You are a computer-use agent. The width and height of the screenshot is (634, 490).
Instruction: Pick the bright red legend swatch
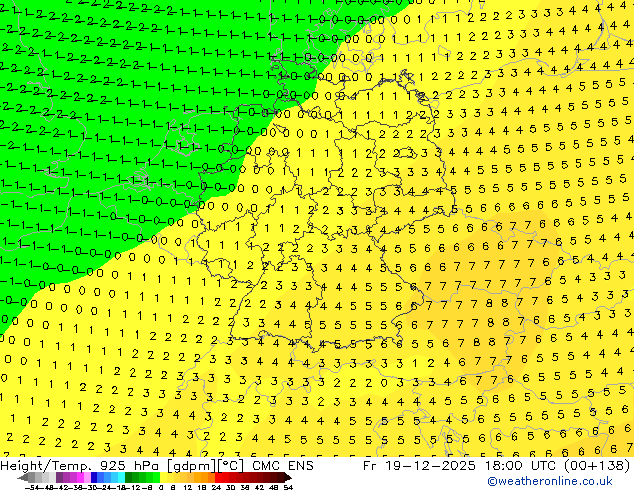click(x=218, y=477)
